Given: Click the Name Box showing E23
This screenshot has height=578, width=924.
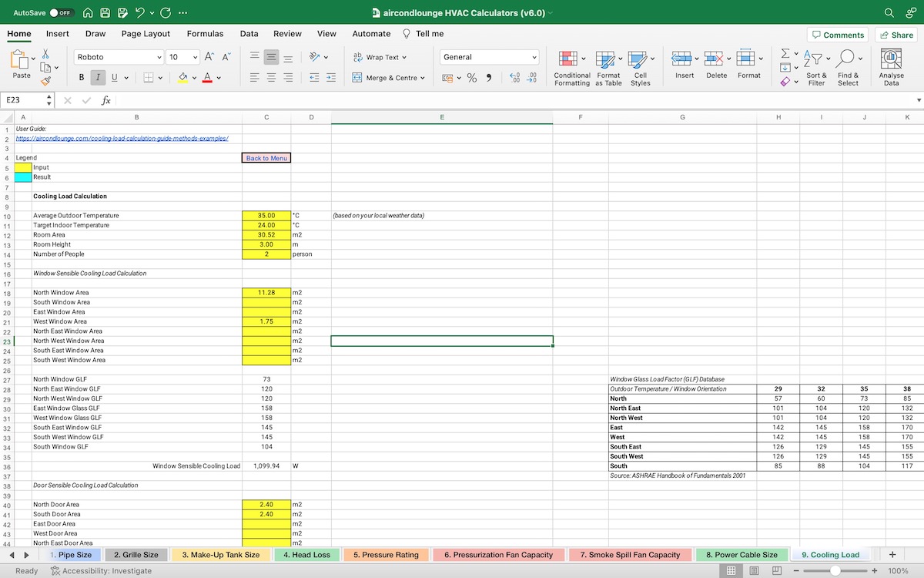Looking at the screenshot, I should [23, 100].
